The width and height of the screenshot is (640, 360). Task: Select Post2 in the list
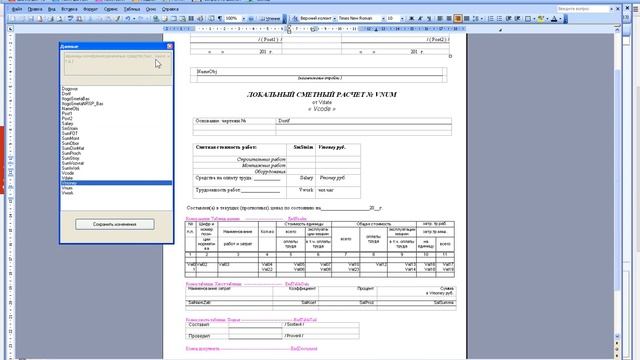click(67, 118)
